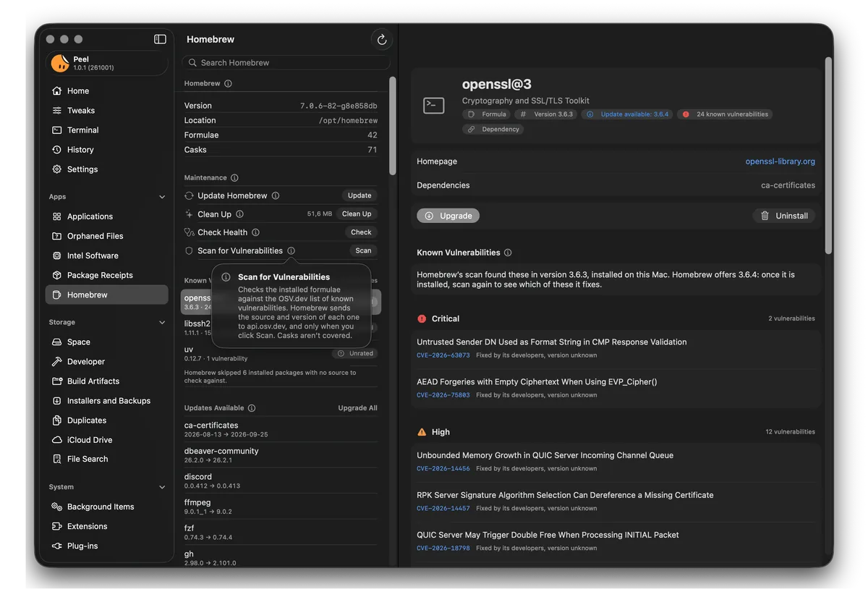Click the Background Items icon
868x613 pixels.
point(57,507)
